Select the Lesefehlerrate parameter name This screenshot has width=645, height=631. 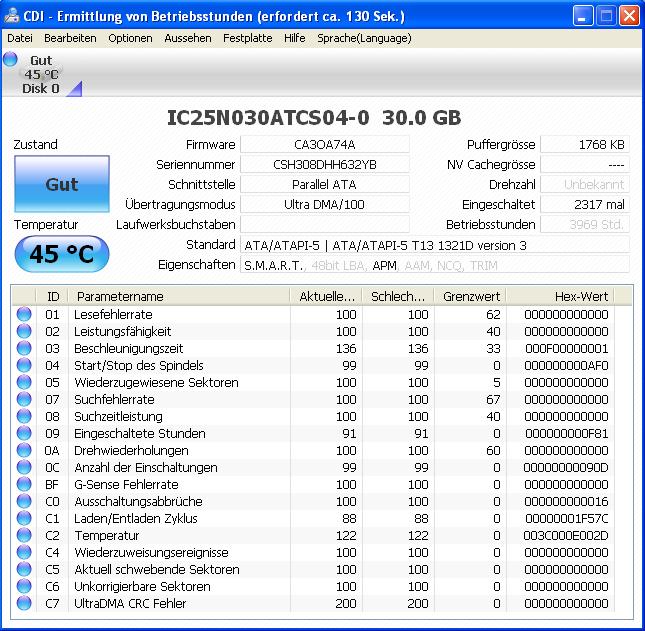113,314
